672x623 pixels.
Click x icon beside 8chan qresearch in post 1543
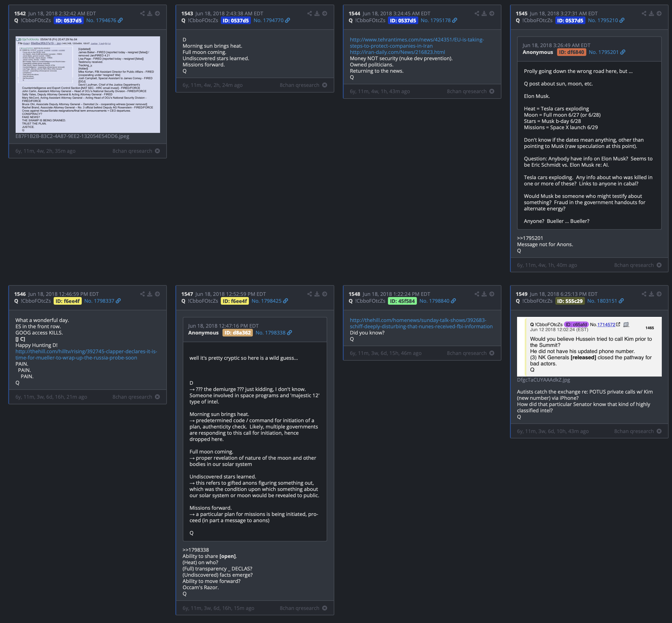325,85
